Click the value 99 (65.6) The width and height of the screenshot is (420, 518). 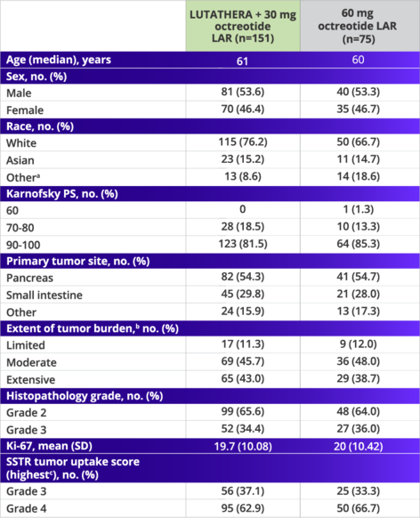[x=243, y=411]
